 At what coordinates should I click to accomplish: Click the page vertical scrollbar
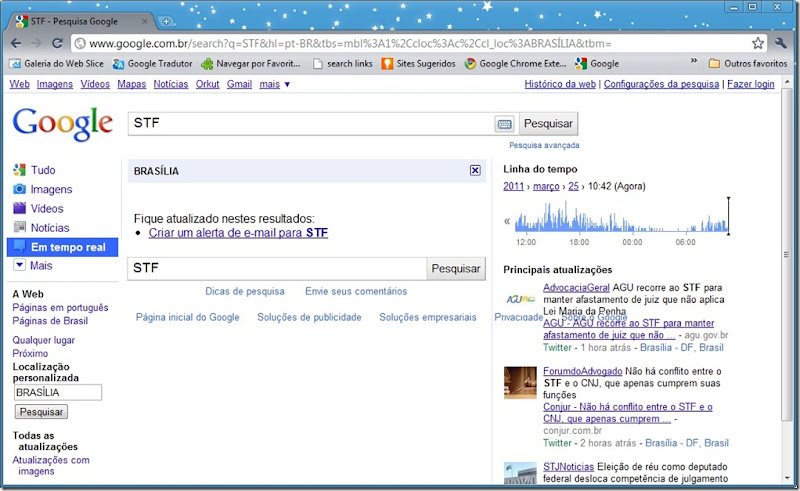click(786, 254)
